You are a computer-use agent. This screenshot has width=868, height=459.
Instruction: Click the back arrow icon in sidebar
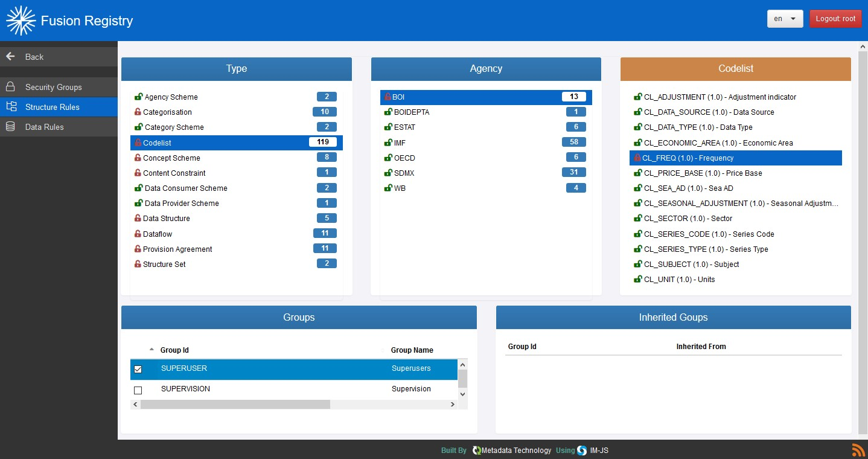[x=10, y=57]
